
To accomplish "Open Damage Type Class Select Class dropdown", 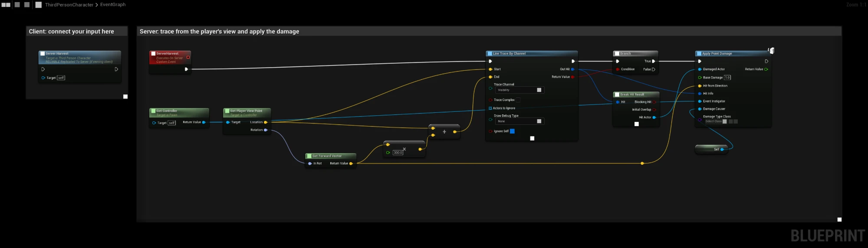I will (x=715, y=121).
